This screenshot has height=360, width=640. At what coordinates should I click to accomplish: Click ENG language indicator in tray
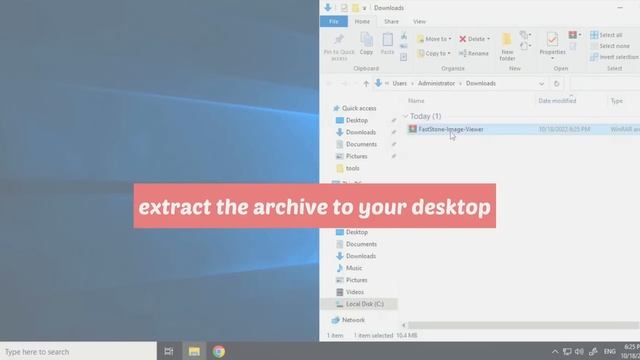pyautogui.click(x=609, y=352)
